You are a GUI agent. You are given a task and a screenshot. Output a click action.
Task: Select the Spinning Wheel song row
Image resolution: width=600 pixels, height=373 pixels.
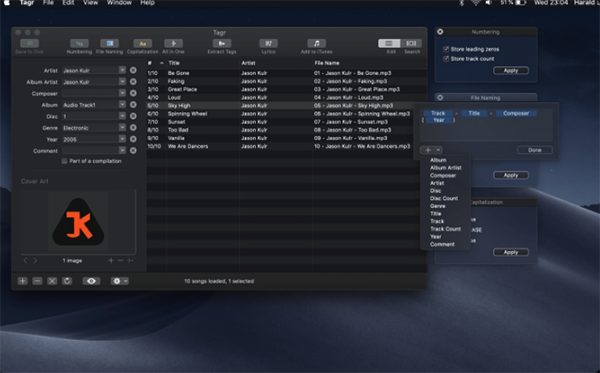[x=286, y=114]
